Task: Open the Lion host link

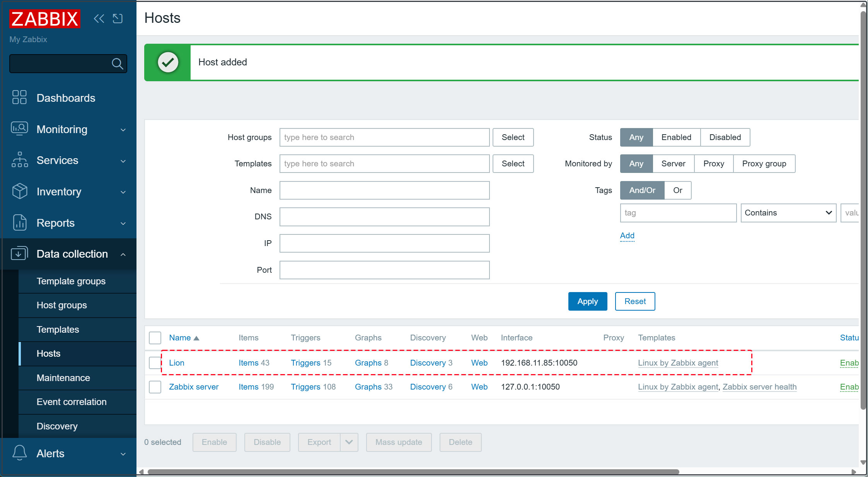Action: pos(176,362)
